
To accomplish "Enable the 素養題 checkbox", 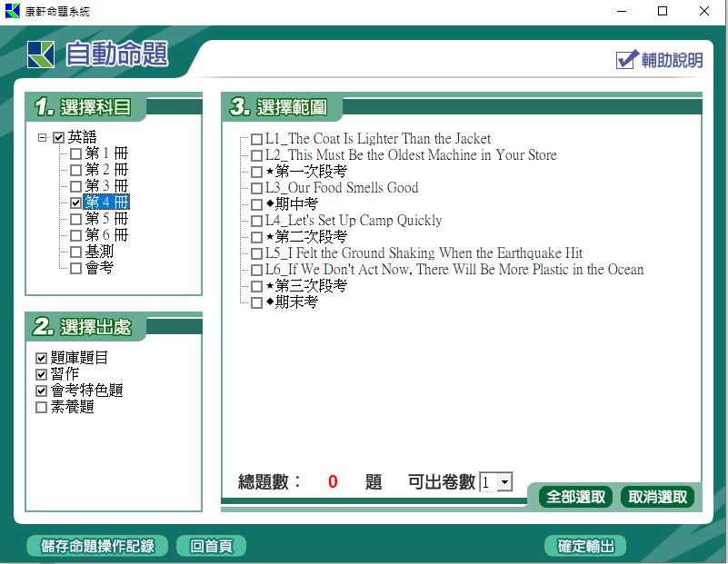I will point(41,408).
